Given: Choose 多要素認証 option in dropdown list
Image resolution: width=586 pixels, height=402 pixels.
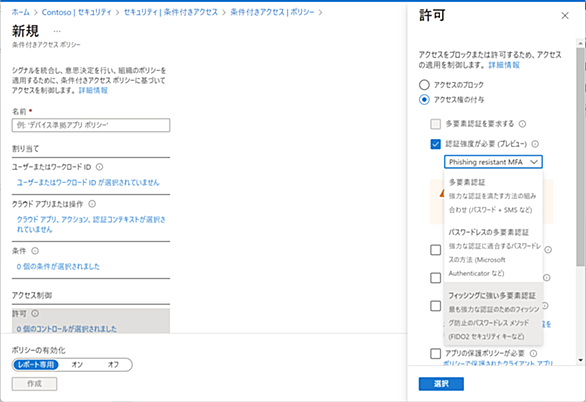Looking at the screenshot, I should [493, 196].
